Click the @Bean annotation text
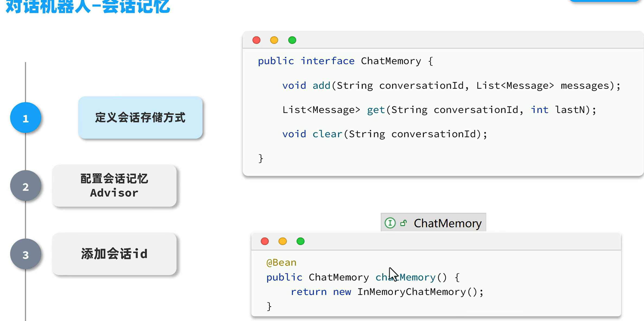This screenshot has height=321, width=644. (x=281, y=262)
